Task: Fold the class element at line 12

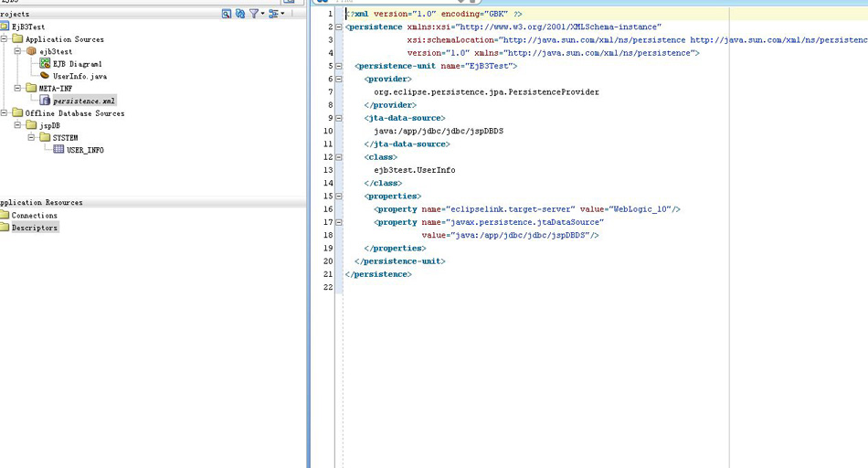Action: point(339,156)
